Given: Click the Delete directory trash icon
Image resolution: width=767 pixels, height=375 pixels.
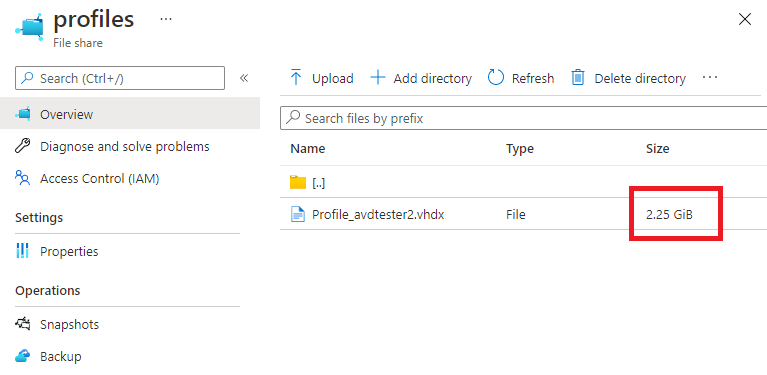Looking at the screenshot, I should [578, 78].
